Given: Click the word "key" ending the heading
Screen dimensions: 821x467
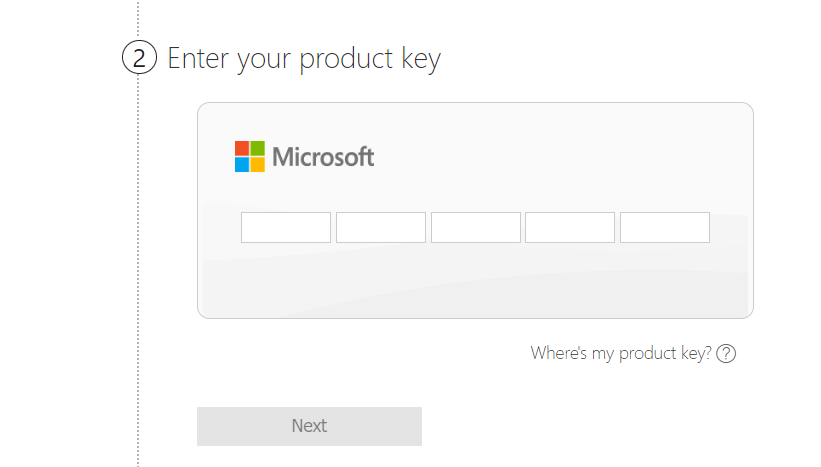Looking at the screenshot, I should tap(421, 60).
